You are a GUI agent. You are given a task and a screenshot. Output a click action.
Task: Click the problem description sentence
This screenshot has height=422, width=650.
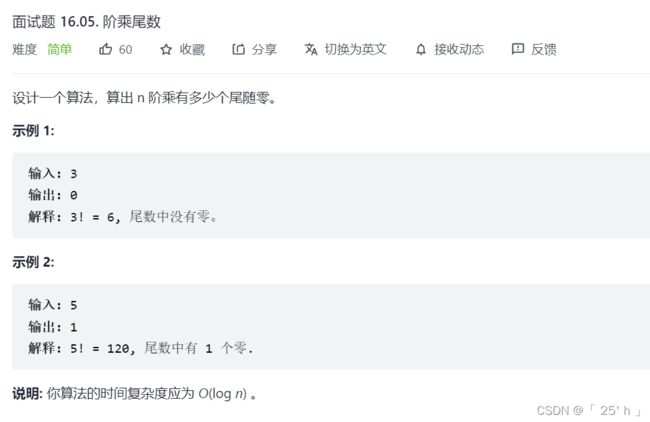(145, 98)
